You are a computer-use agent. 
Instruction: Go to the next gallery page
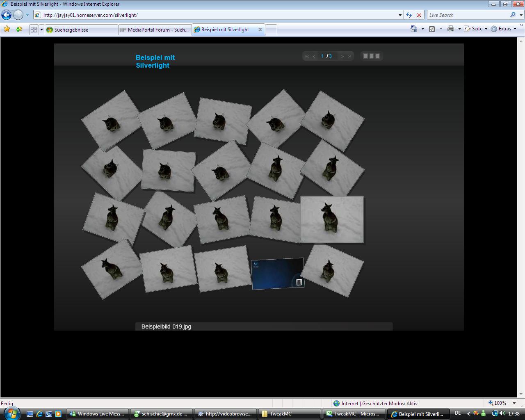tap(342, 56)
